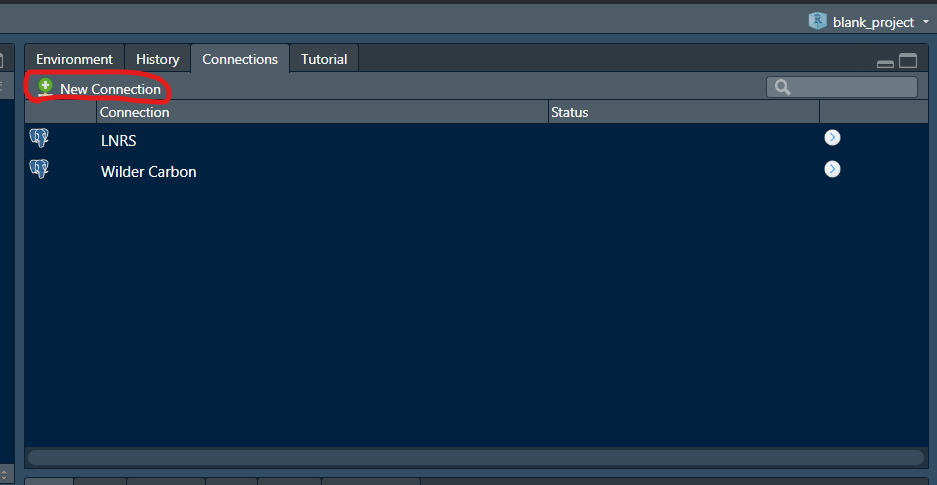Maximize the Connections pane

[x=908, y=61]
